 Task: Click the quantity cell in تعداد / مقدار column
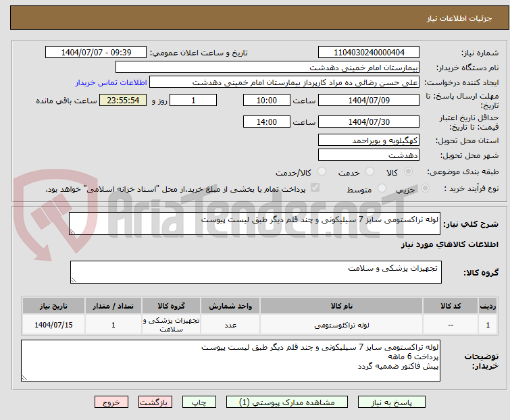(x=113, y=325)
